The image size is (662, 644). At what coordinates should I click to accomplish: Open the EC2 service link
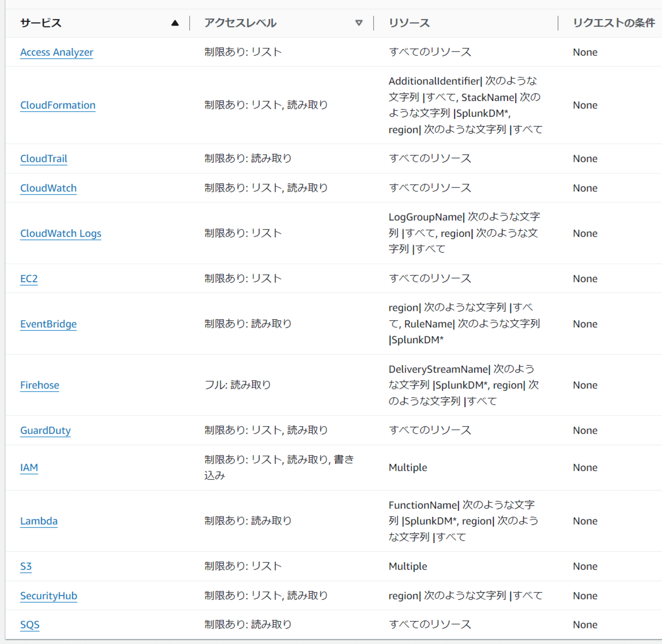[29, 279]
